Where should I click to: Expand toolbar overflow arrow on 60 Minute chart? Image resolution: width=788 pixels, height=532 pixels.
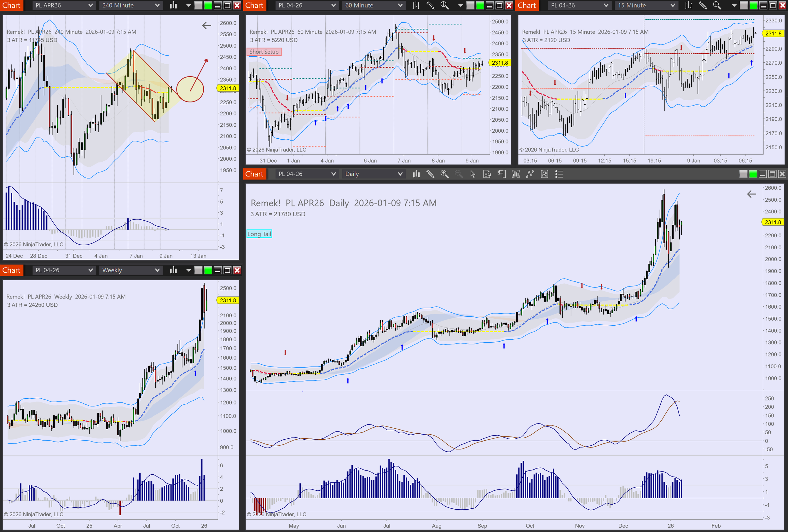tap(461, 5)
